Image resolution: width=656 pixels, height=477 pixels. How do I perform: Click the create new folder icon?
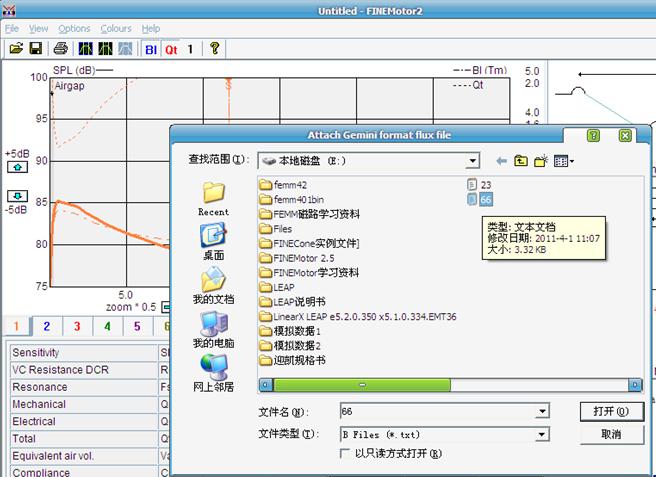(x=541, y=161)
